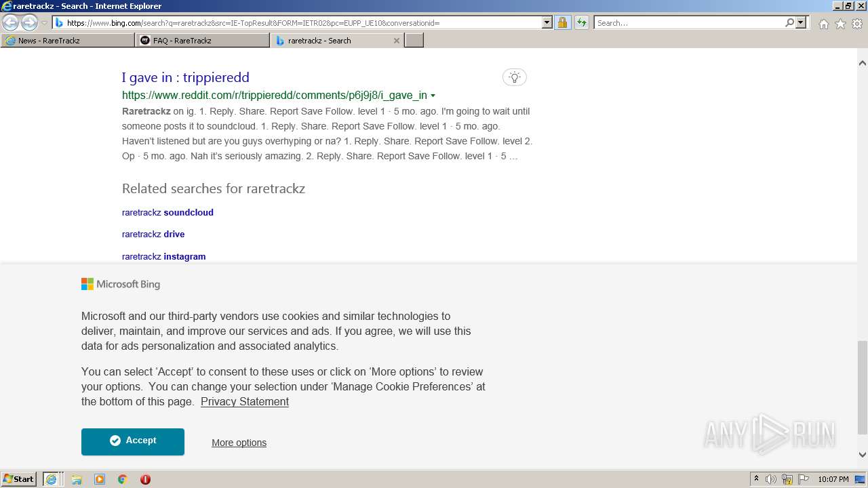Show hidden system tray icons
This screenshot has height=488, width=868.
point(756,479)
